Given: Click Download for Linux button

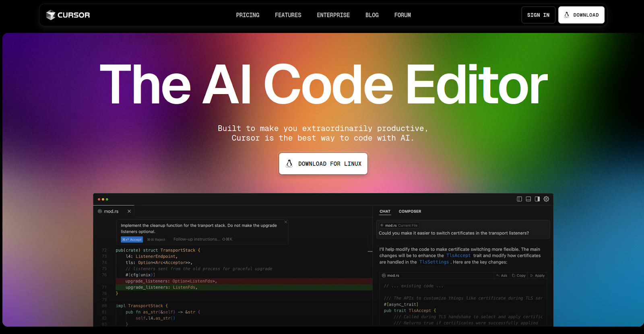Looking at the screenshot, I should click(323, 163).
